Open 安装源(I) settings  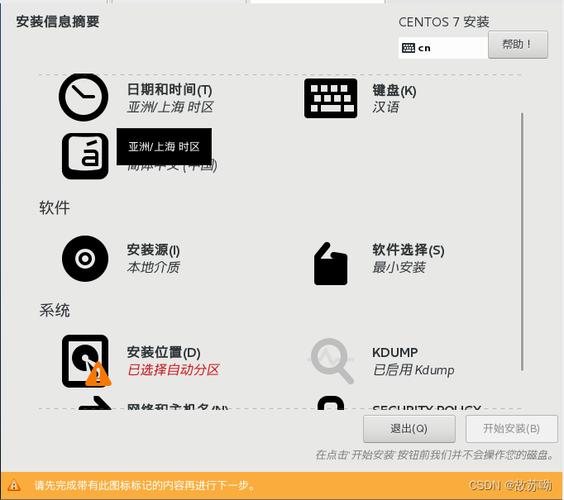pos(153,250)
